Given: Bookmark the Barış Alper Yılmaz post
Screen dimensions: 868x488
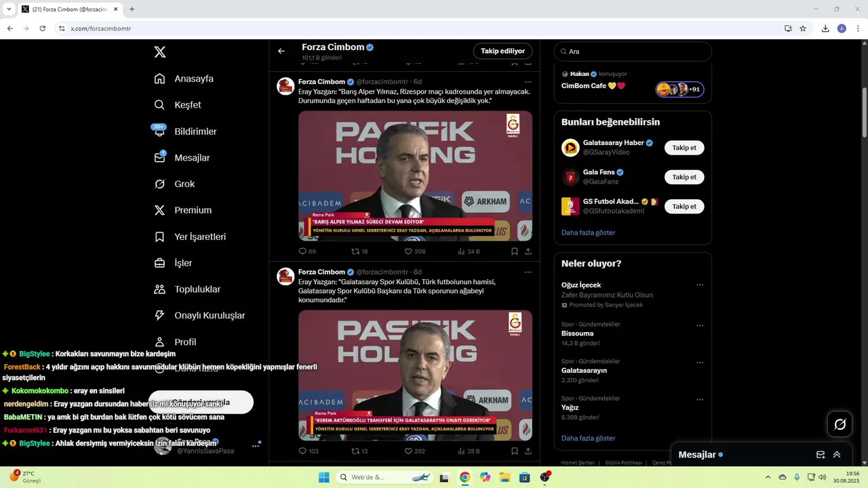Looking at the screenshot, I should tap(515, 251).
